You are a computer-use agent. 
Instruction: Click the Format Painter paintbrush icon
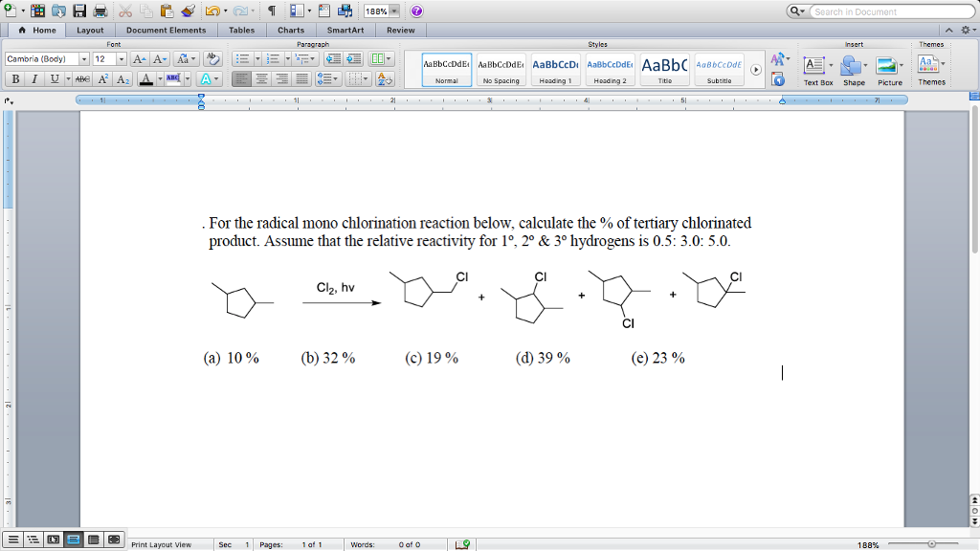pos(188,11)
